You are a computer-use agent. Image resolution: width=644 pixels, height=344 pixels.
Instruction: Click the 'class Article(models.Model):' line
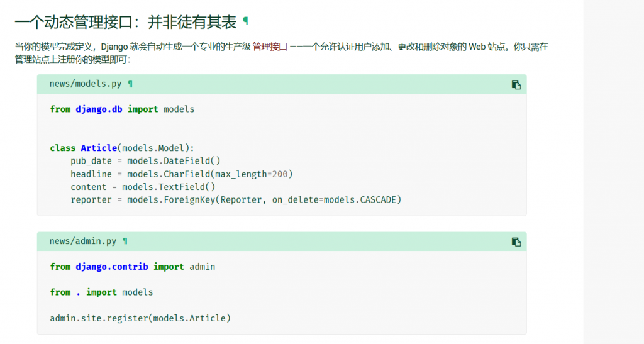click(122, 148)
